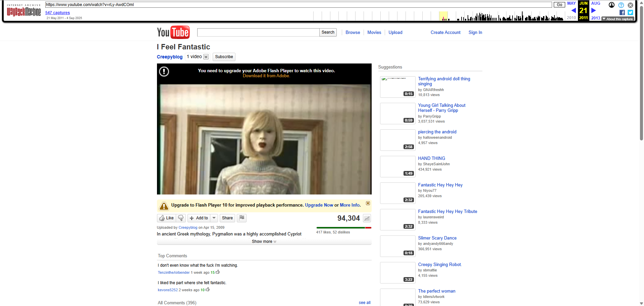Open the Browse menu item

353,33
